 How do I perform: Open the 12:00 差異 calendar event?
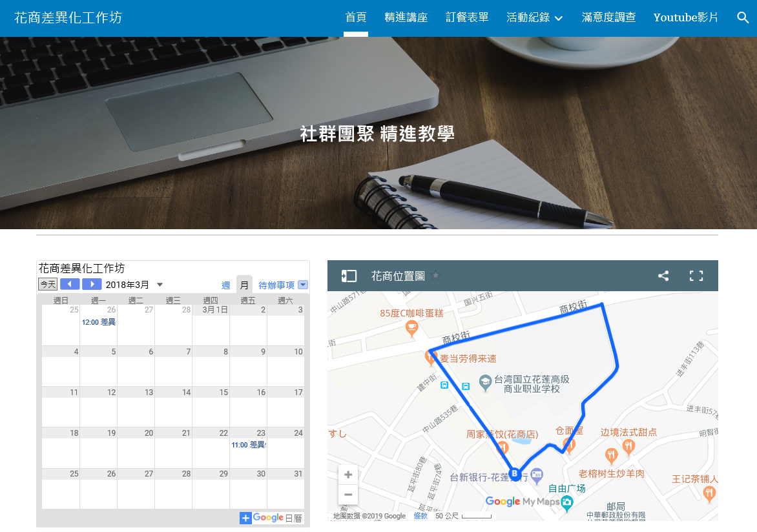pyautogui.click(x=97, y=322)
